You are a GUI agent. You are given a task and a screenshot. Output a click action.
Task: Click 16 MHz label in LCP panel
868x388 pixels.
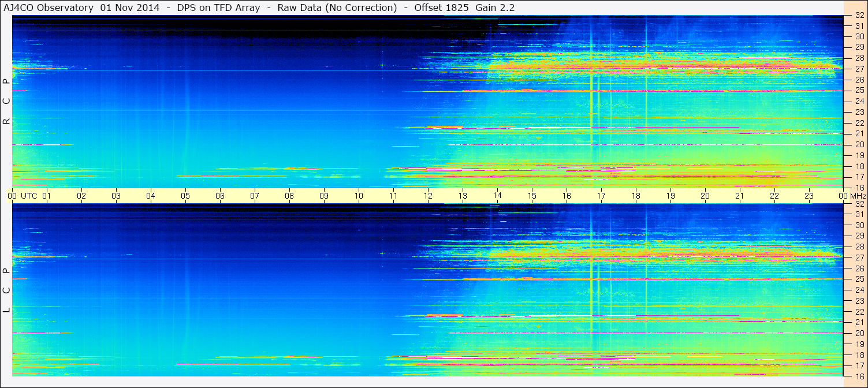(x=859, y=376)
